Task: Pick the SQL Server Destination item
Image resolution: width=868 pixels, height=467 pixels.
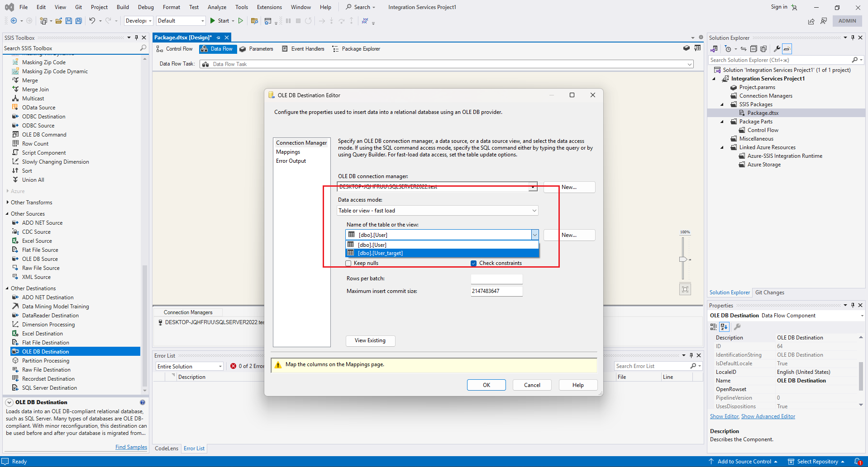Action: coord(49,388)
